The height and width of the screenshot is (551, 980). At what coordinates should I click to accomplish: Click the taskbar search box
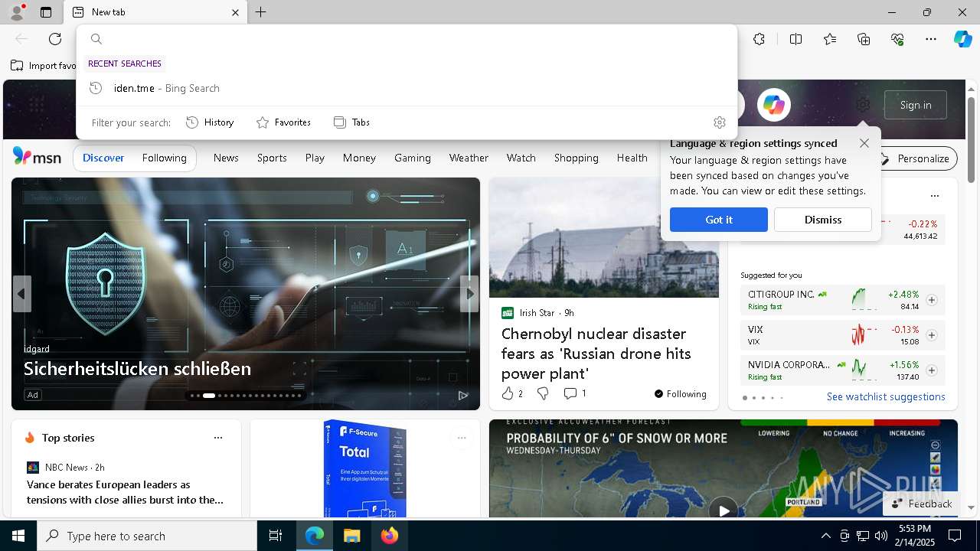pos(147,536)
